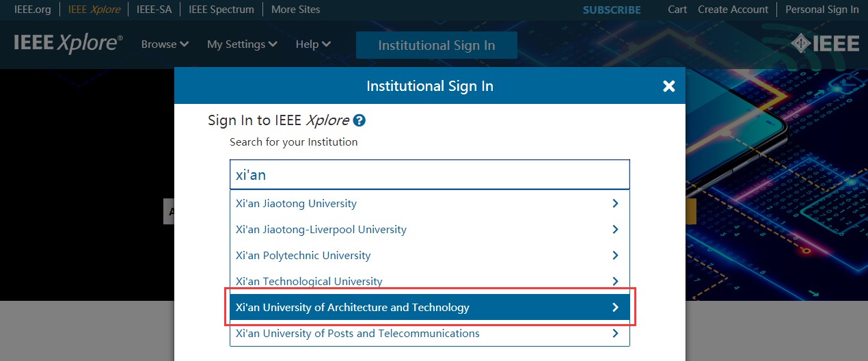This screenshot has height=361, width=868.
Task: Go to IEEE Spectrum site
Action: (221, 10)
